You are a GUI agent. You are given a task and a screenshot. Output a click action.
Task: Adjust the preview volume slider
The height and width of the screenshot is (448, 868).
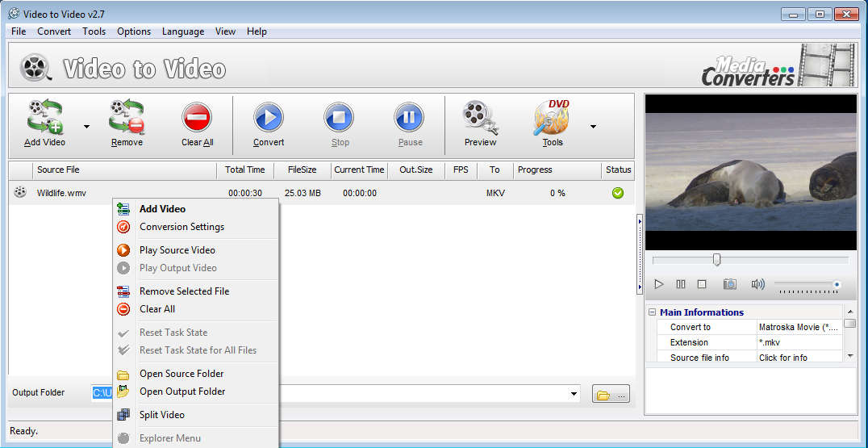(807, 285)
